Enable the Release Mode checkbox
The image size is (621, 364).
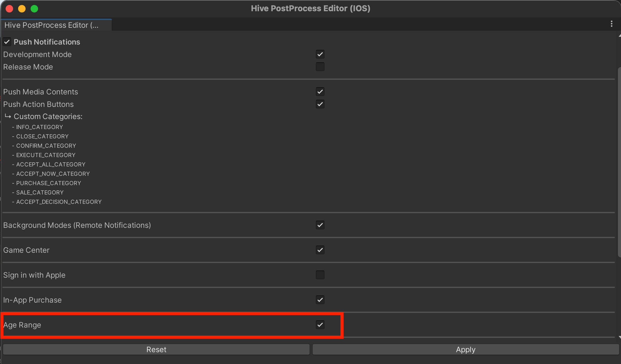pos(320,67)
